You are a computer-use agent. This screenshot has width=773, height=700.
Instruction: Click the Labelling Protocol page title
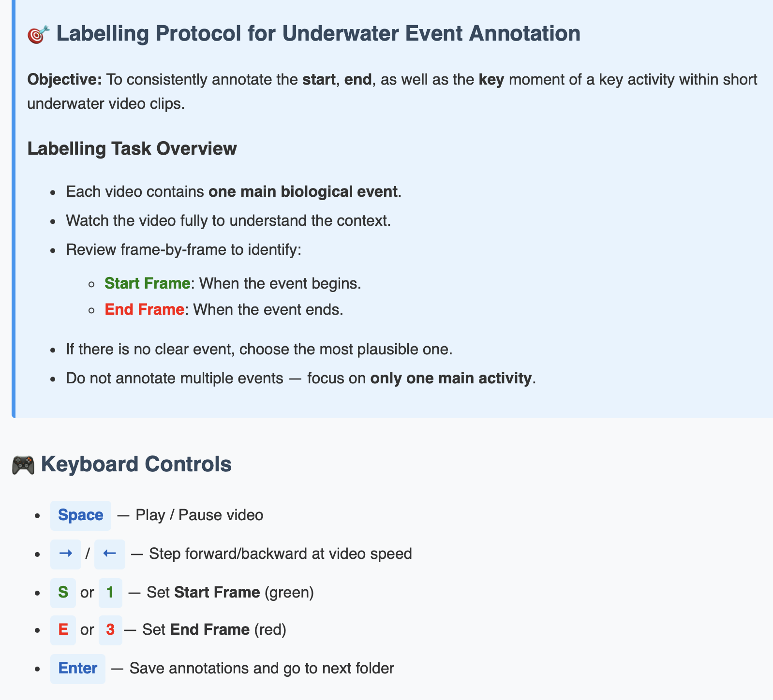click(318, 34)
